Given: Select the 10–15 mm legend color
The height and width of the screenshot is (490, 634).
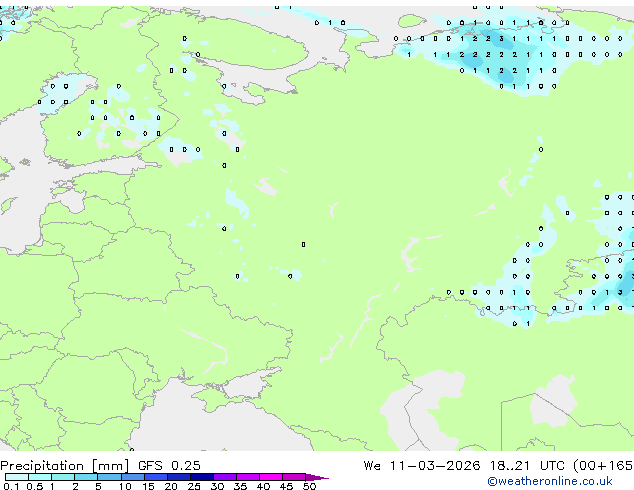Looking at the screenshot, I should click(x=134, y=477).
